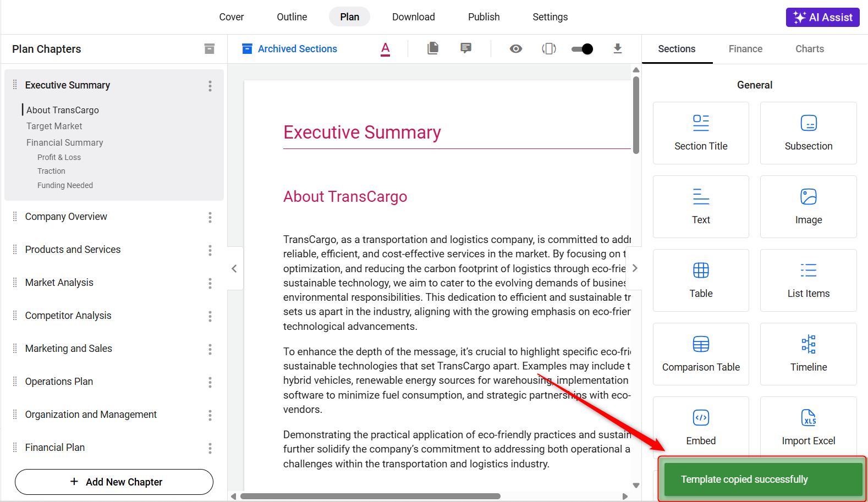Image resolution: width=868 pixels, height=502 pixels.
Task: Switch to the Outline tab
Action: click(292, 17)
